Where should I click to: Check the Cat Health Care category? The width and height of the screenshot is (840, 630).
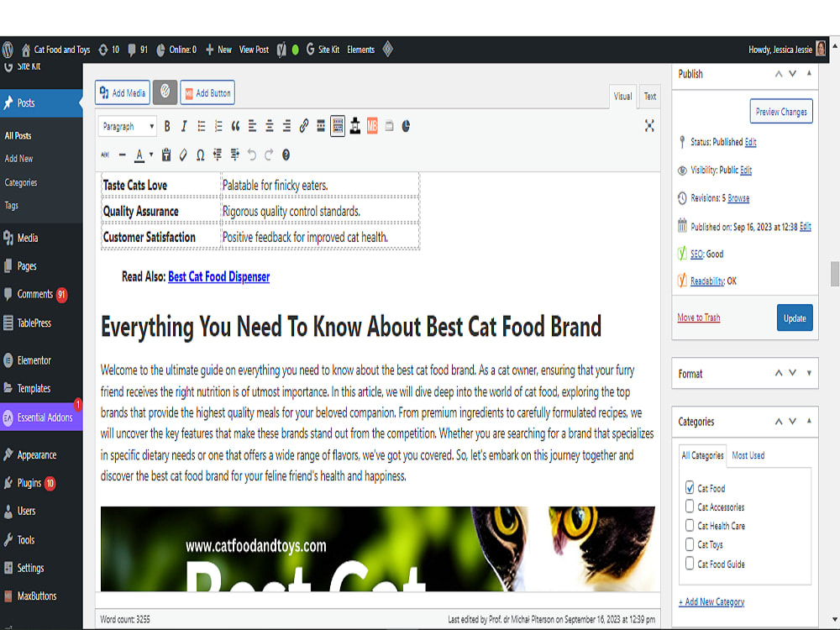(690, 525)
